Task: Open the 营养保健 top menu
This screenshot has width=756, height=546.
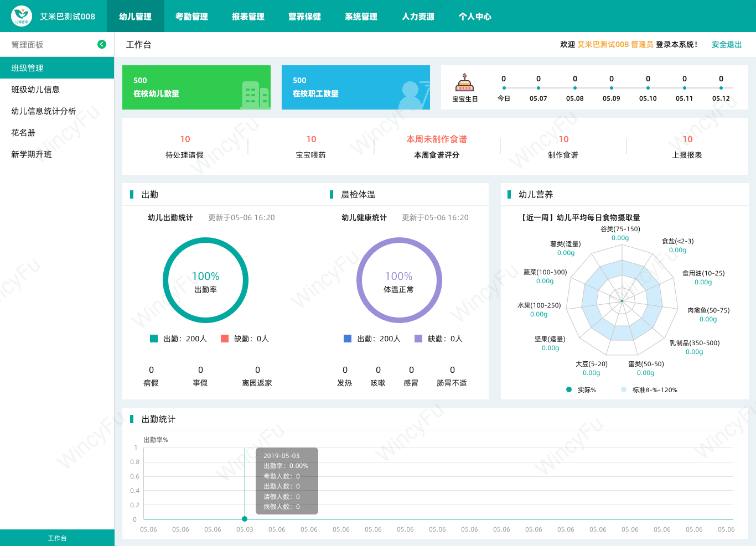Action: (304, 16)
